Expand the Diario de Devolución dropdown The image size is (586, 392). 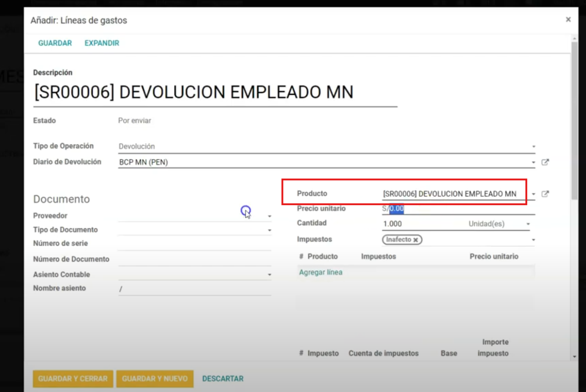coord(534,162)
